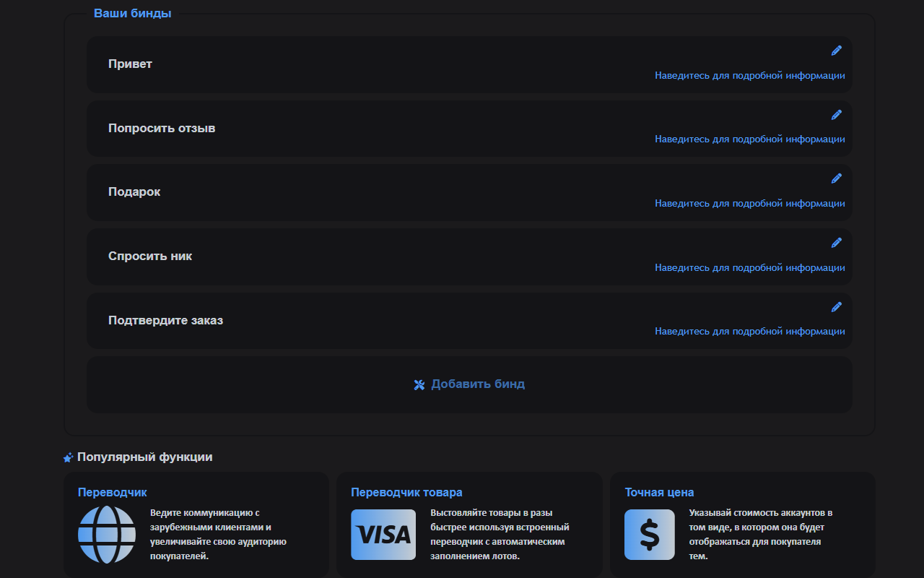The height and width of the screenshot is (578, 924).
Task: Click Точная цена description about аккаунтов
Action: (761, 535)
